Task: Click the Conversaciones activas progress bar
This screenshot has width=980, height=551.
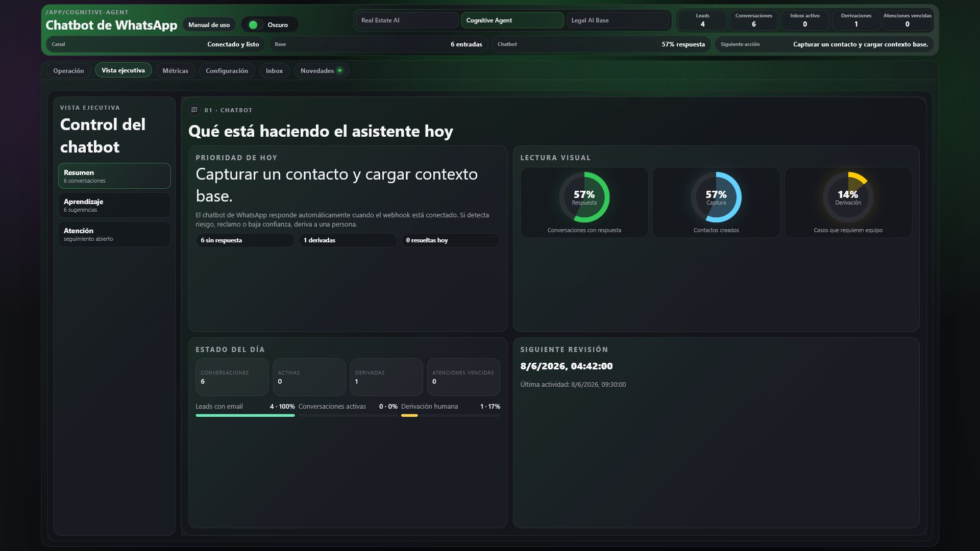Action: (x=348, y=415)
